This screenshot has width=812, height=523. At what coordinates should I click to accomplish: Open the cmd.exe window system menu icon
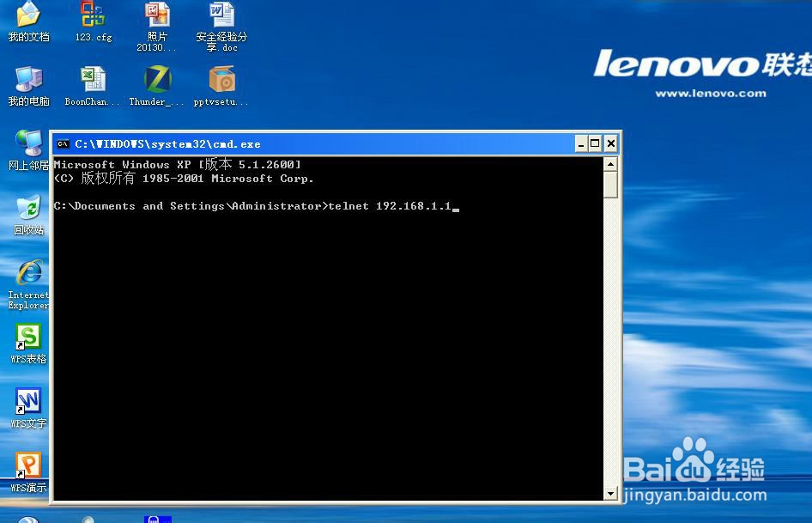[x=64, y=144]
